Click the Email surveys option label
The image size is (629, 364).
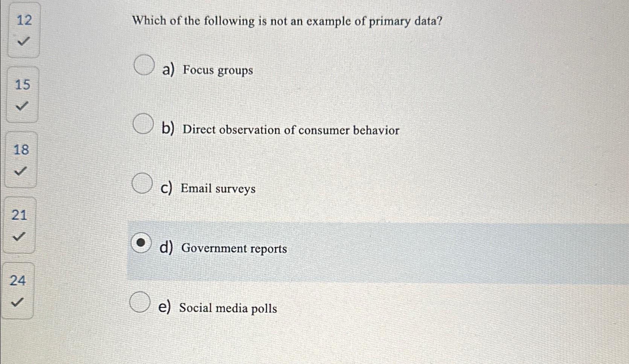pos(218,188)
